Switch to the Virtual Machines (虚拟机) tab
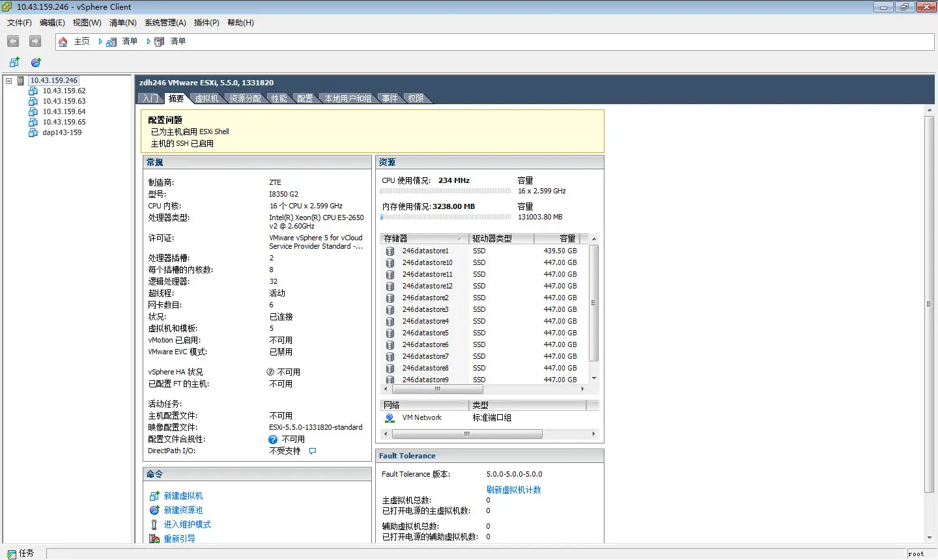Viewport: 938px width, 560px height. coord(206,99)
